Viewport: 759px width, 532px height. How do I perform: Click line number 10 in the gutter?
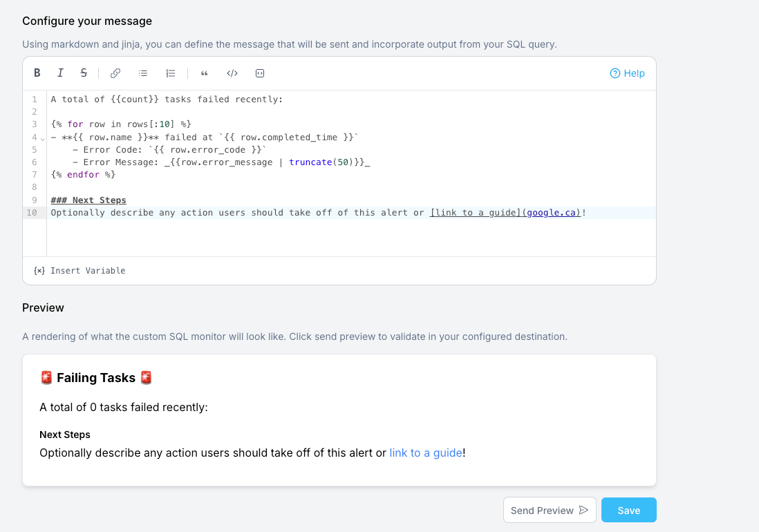click(32, 213)
